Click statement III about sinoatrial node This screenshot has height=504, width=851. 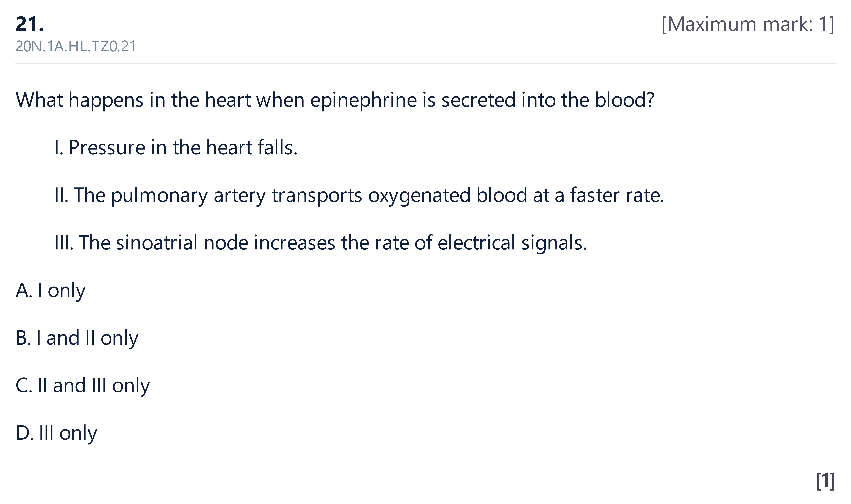pyautogui.click(x=321, y=243)
